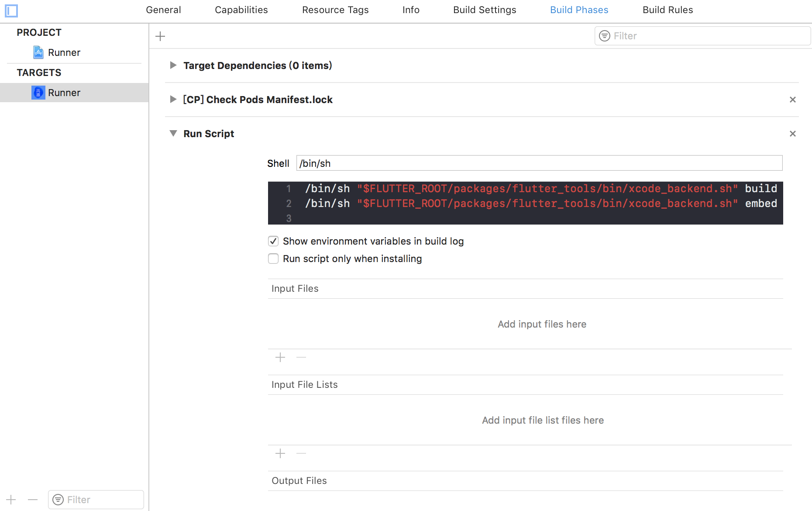
Task: Select Runner under TARGETS
Action: [x=74, y=93]
